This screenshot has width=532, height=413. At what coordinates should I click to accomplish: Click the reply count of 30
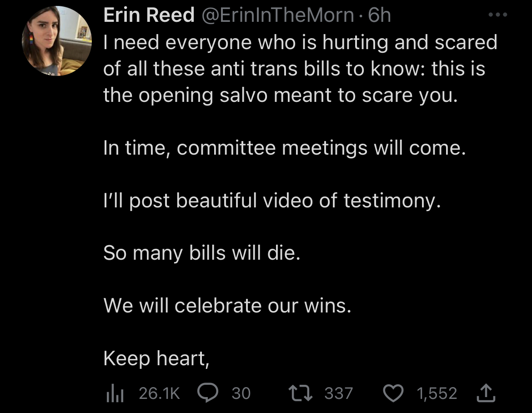coord(241,393)
